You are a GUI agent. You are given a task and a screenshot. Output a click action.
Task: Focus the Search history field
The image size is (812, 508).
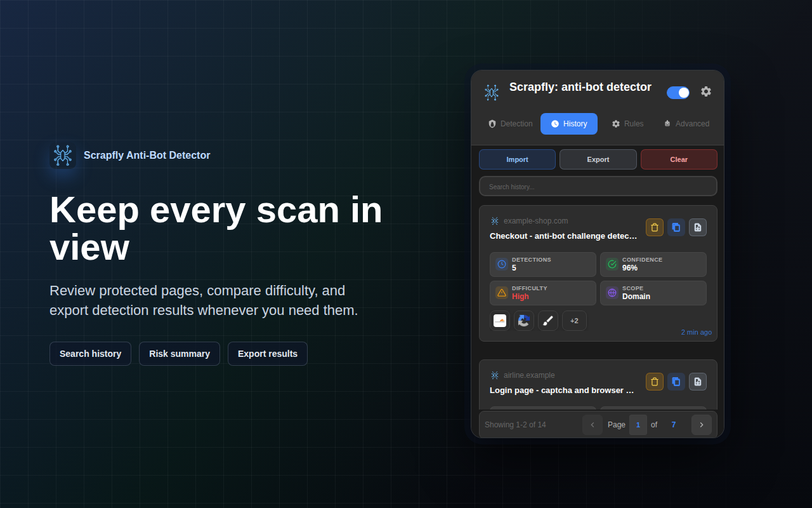coord(598,187)
